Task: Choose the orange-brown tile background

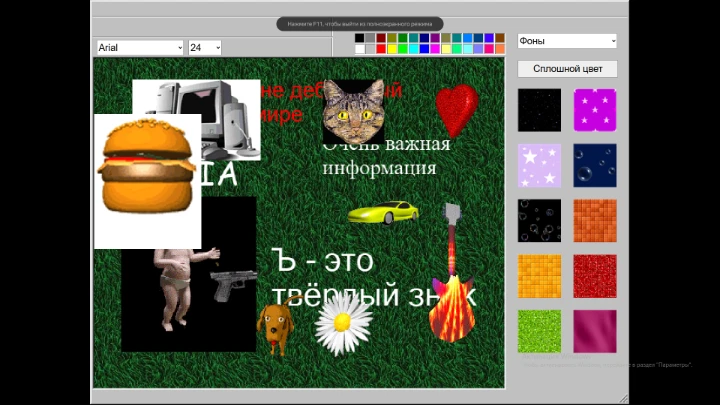Action: pyautogui.click(x=595, y=220)
